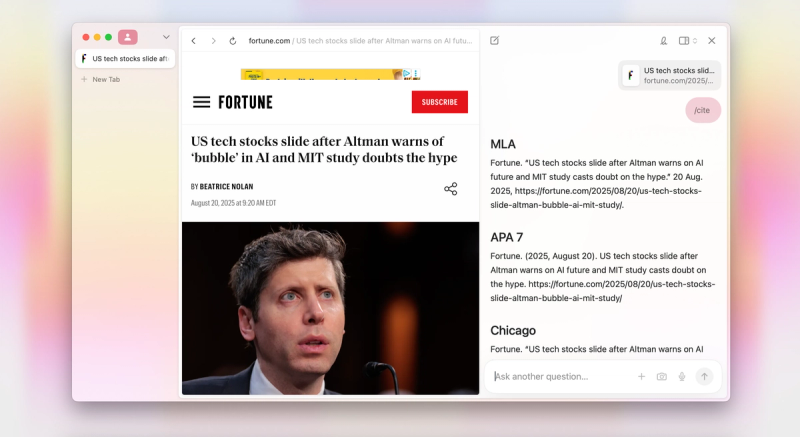This screenshot has height=437, width=800.
Task: Click the /cite command bubble
Action: (x=703, y=110)
